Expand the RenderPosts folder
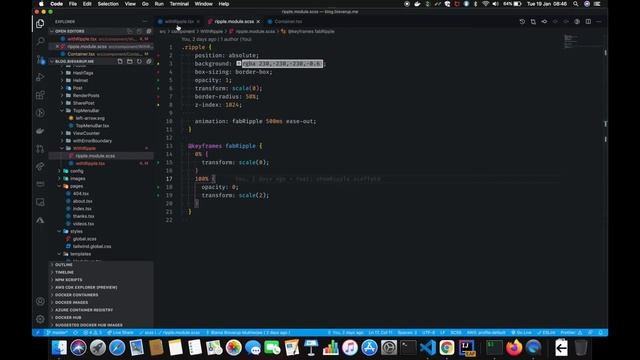Viewport: 640px width, 360px height. click(x=86, y=96)
